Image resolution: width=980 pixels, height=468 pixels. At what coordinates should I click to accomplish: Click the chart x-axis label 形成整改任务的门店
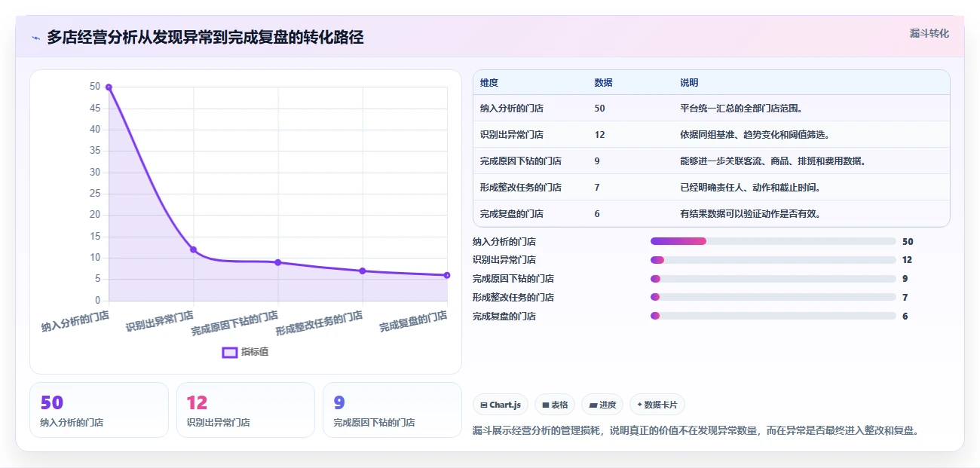tap(320, 323)
